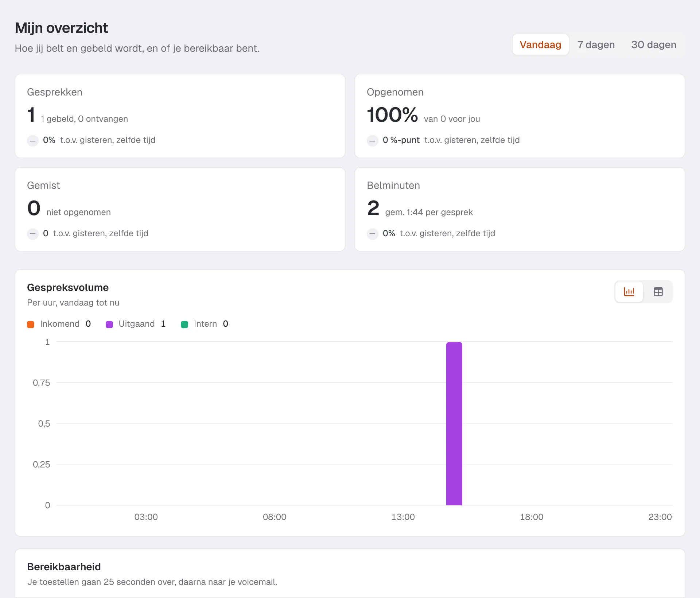Select the Vandaag period tab

540,44
